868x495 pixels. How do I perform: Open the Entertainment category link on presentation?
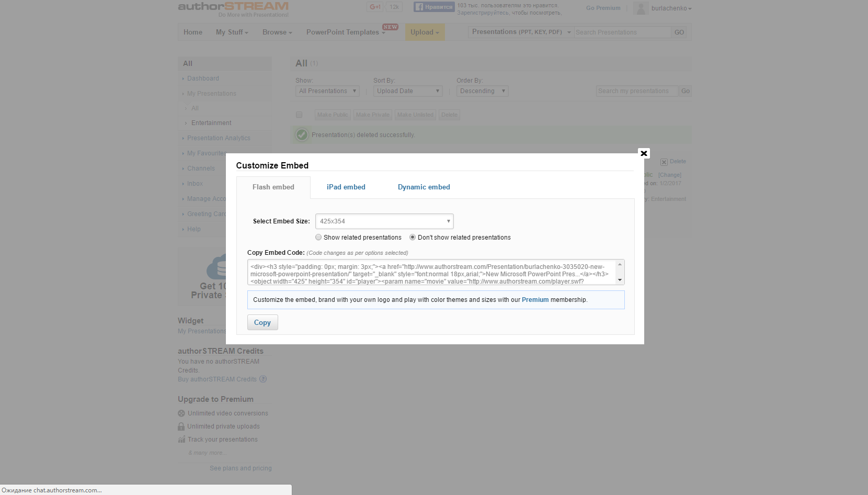[x=668, y=199]
